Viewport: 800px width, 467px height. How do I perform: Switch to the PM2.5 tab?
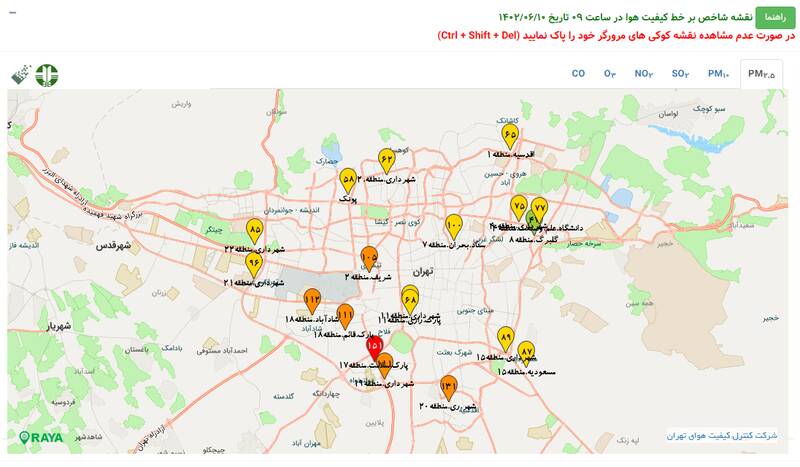[x=761, y=74]
